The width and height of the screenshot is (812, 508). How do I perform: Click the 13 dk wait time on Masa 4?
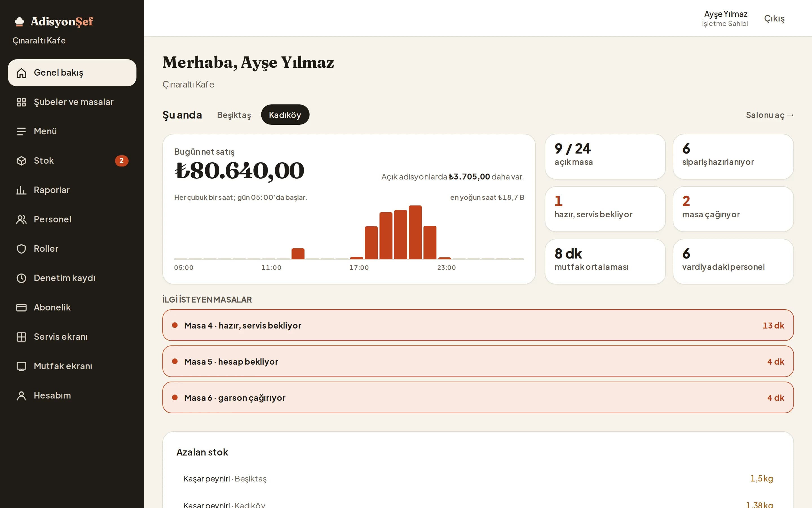pyautogui.click(x=773, y=326)
